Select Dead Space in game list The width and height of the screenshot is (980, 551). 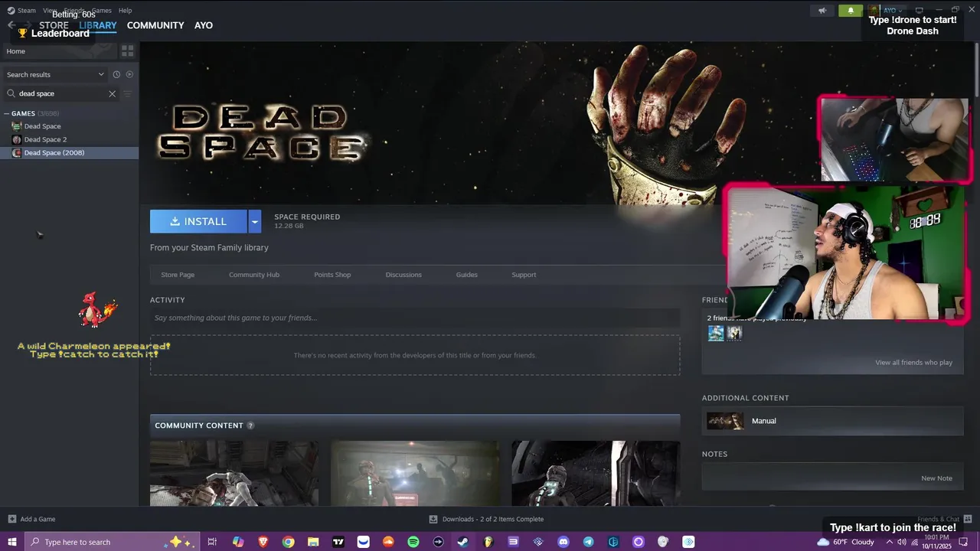pos(42,126)
